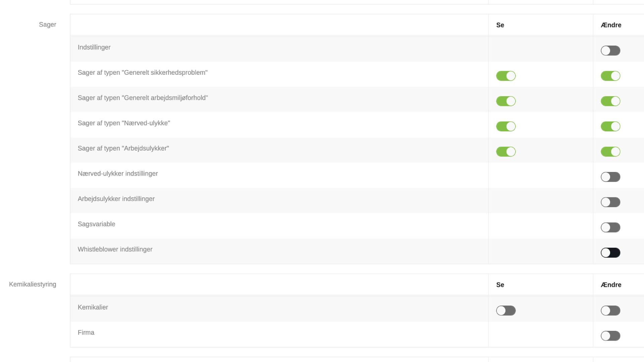Switch off Ændre for "Arbejdsulykker" cases

point(610,152)
